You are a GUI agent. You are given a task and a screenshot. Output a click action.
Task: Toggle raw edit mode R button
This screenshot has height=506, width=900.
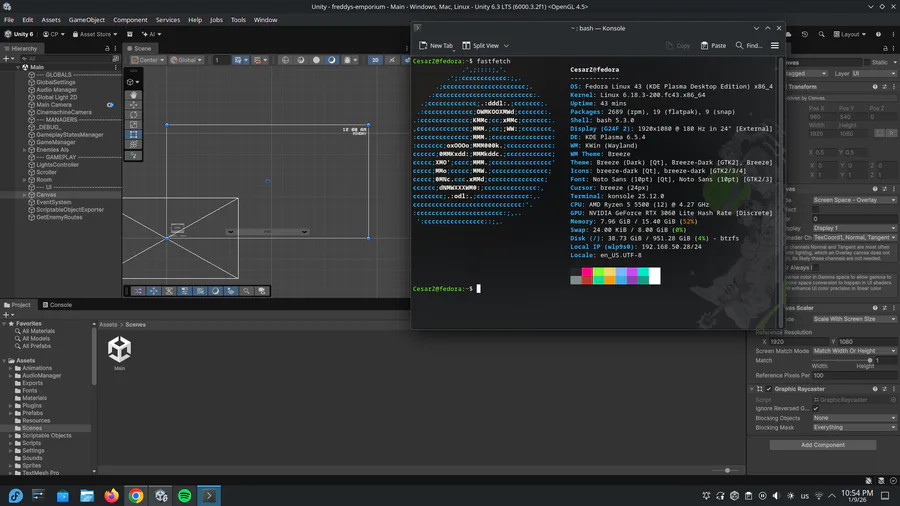pos(891,133)
